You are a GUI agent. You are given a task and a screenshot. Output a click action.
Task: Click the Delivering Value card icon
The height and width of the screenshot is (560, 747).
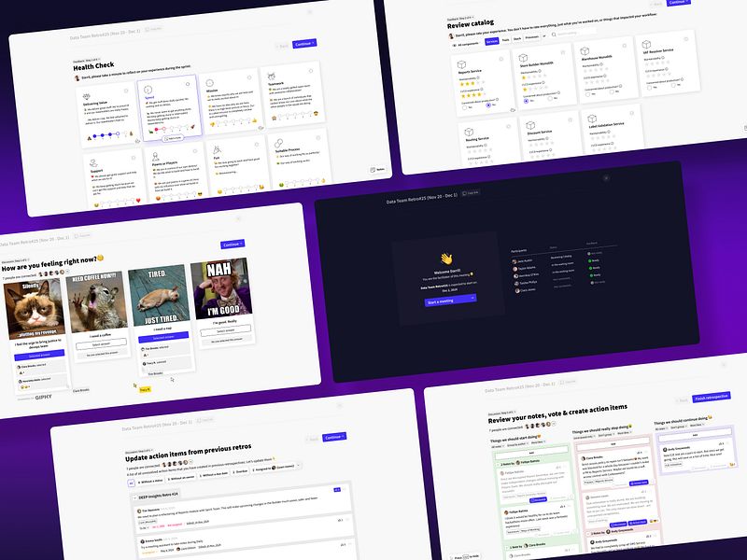click(86, 97)
